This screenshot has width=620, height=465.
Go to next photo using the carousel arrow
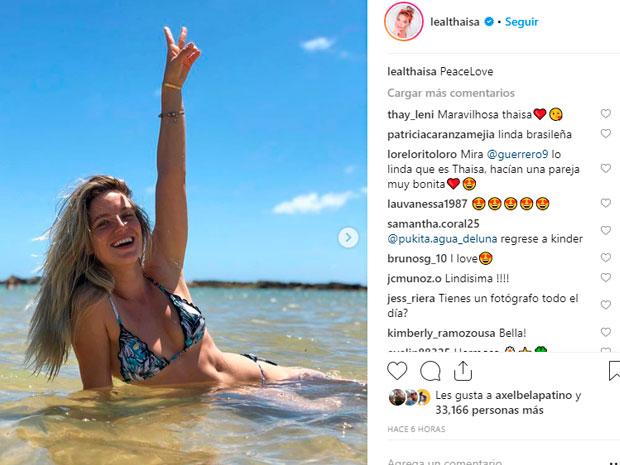[x=348, y=237]
